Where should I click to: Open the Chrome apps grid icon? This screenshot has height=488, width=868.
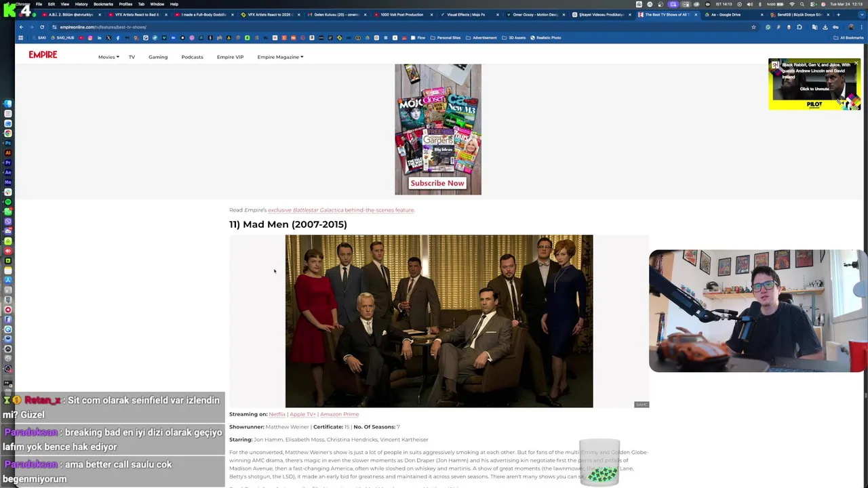20,38
